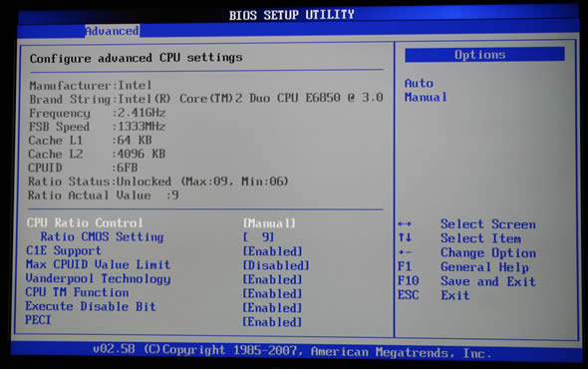Click Change Option help text

click(x=488, y=253)
